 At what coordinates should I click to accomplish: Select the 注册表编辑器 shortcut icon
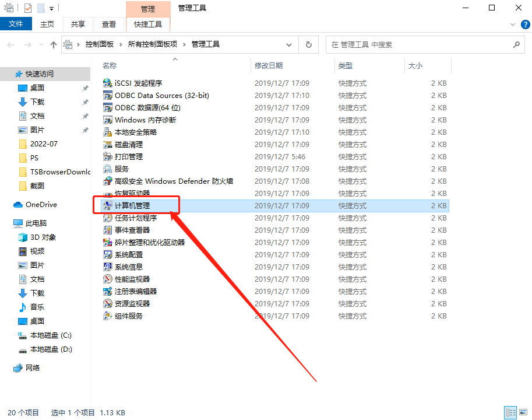click(108, 291)
